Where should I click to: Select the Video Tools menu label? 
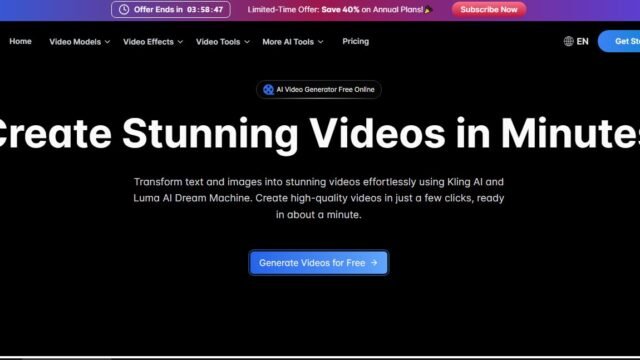pos(218,42)
